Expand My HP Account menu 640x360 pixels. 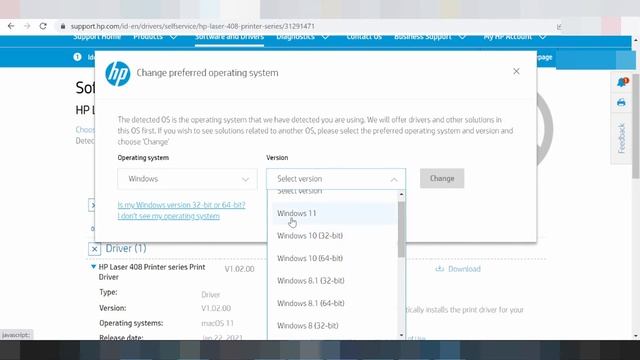point(515,37)
